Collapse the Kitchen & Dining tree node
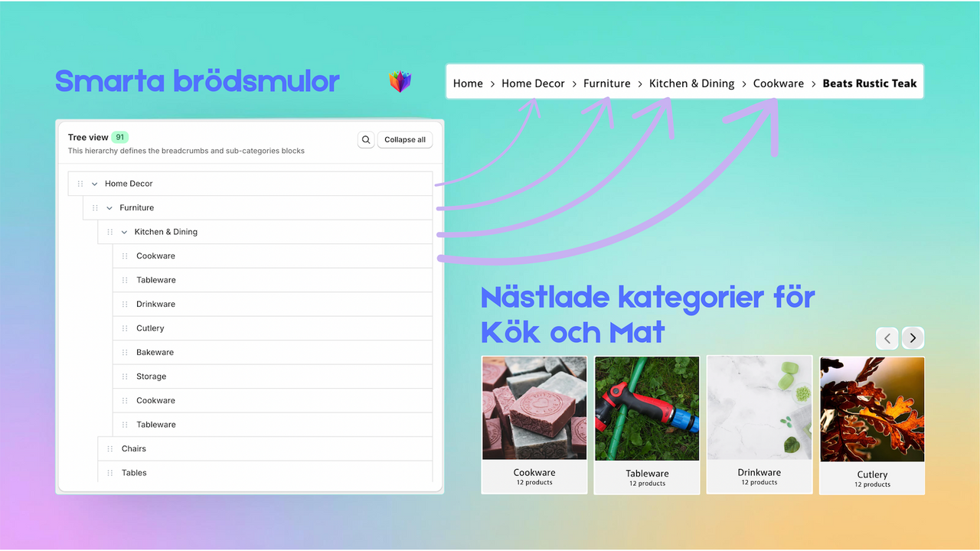Viewport: 980px width, 551px height. pyautogui.click(x=124, y=232)
